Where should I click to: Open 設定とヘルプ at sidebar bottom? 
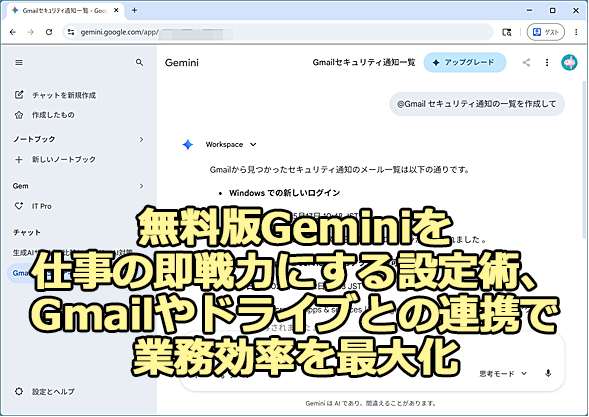tap(45, 391)
